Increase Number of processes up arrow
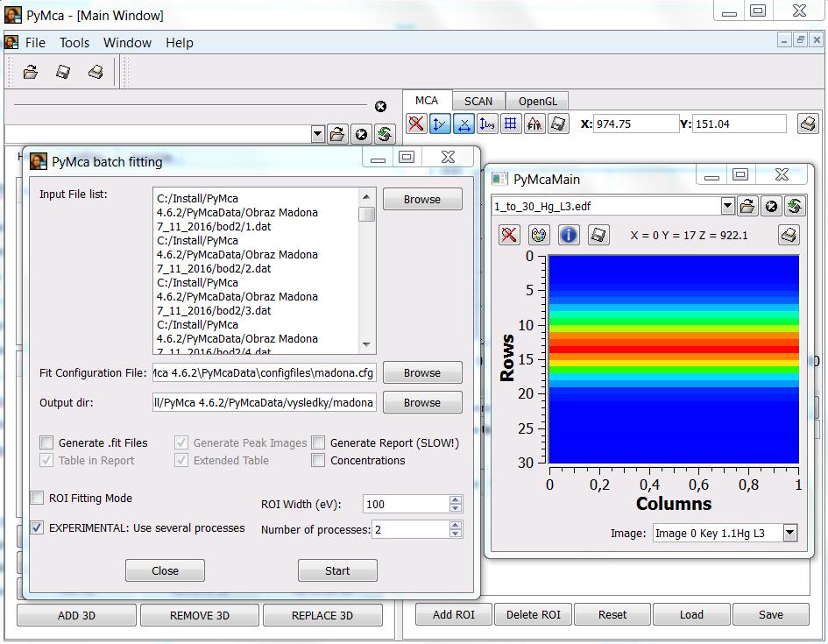The width and height of the screenshot is (828, 644). click(456, 525)
